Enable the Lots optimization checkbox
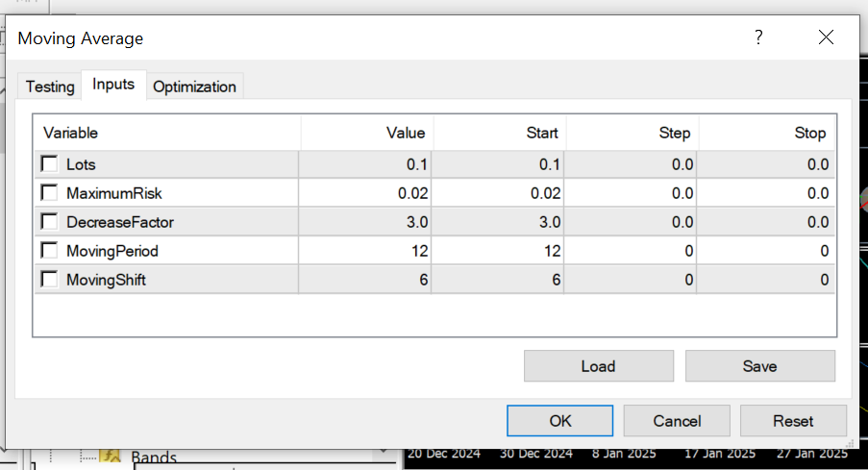Image resolution: width=868 pixels, height=470 pixels. pos(49,163)
